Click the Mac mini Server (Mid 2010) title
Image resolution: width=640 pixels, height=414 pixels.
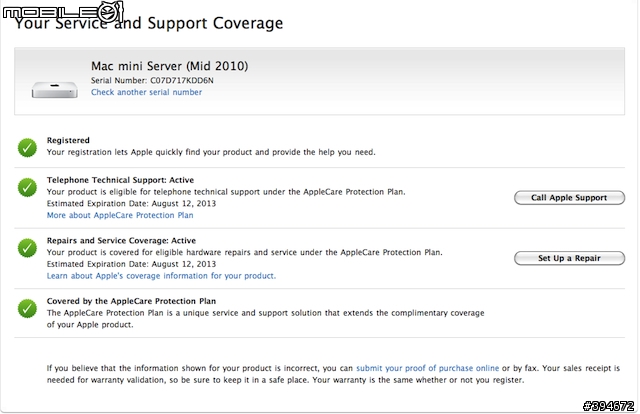pyautogui.click(x=169, y=66)
